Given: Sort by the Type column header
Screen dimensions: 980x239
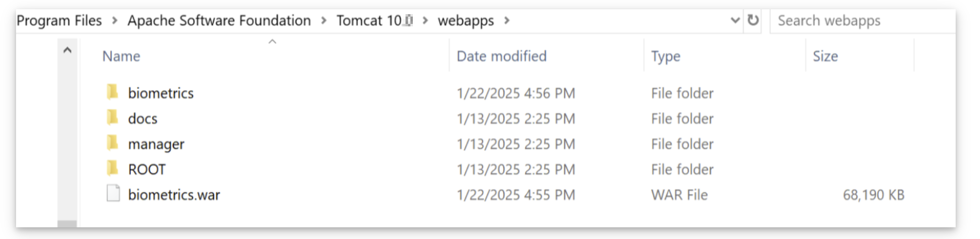Looking at the screenshot, I should 666,57.
